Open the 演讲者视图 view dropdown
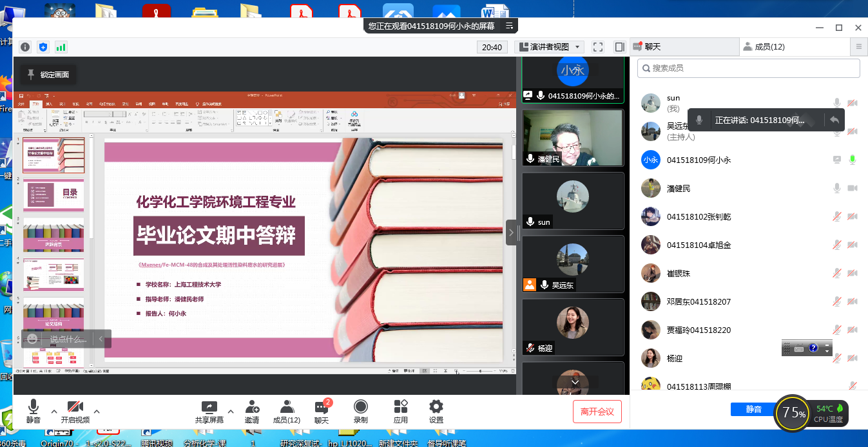Screen dimensions: 868x447 click(x=549, y=47)
